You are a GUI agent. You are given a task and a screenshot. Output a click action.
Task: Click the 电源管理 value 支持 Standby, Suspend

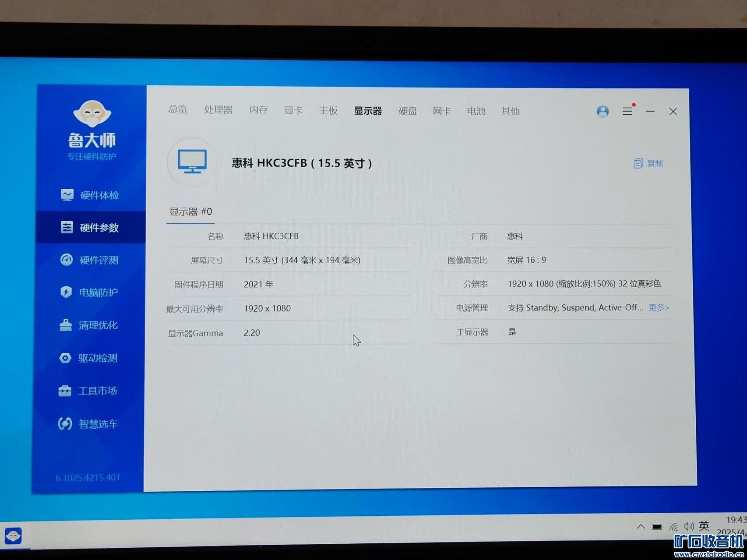click(x=575, y=307)
